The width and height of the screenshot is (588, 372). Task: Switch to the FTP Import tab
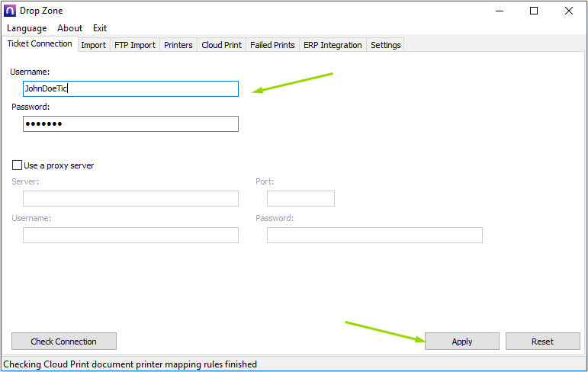tap(135, 45)
